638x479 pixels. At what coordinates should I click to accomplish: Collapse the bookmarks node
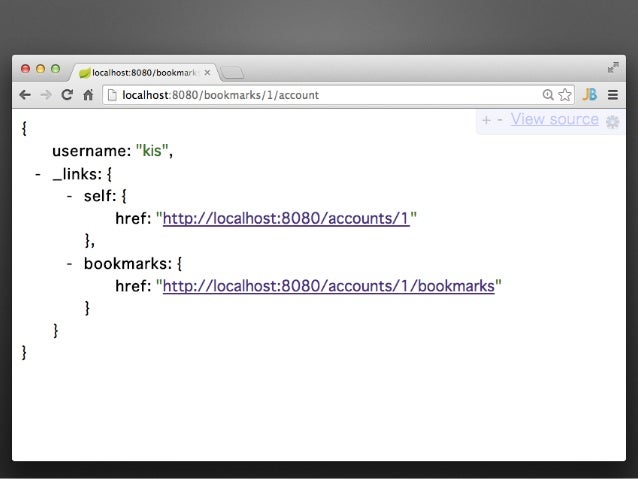[x=70, y=264]
